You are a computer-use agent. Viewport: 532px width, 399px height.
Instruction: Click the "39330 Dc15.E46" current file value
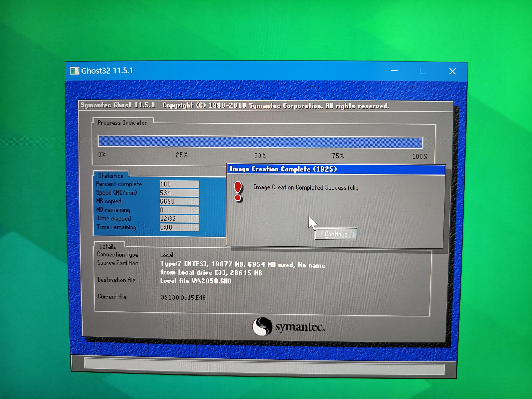coord(183,298)
